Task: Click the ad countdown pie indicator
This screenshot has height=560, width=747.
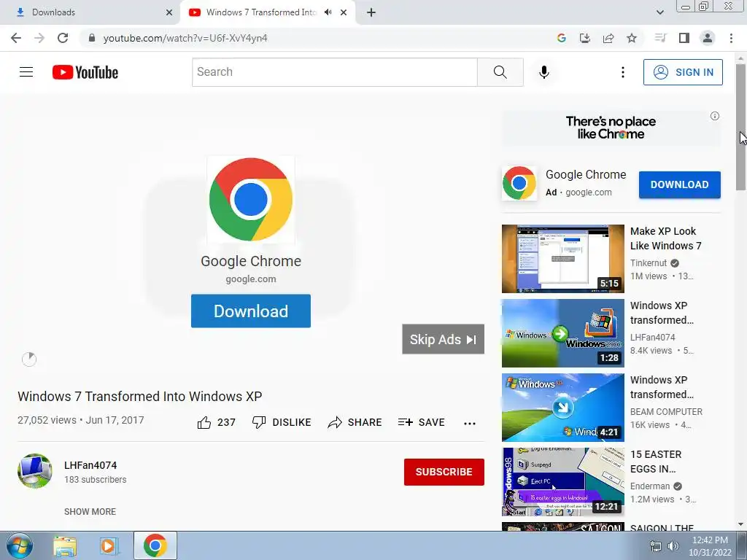Action: [29, 359]
